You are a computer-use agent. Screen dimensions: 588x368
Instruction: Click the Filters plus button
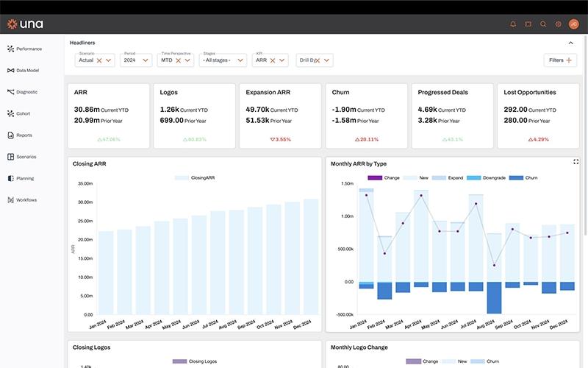560,60
